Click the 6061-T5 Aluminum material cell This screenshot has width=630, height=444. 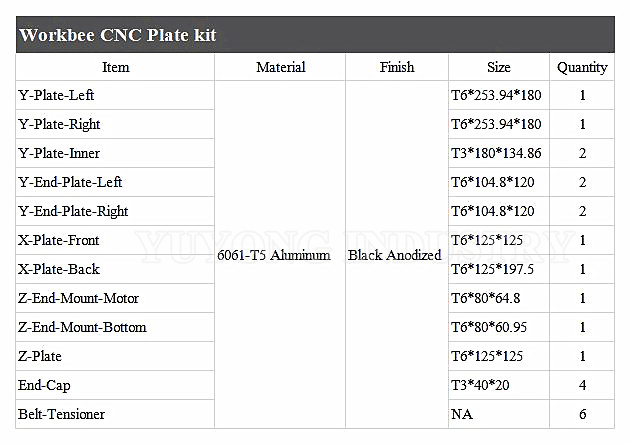(280, 255)
